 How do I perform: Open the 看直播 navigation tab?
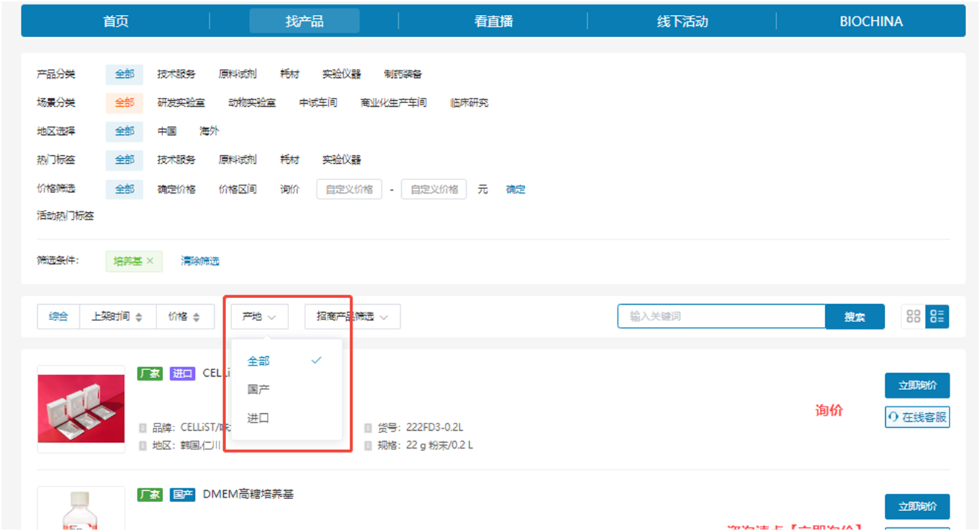[x=493, y=22]
